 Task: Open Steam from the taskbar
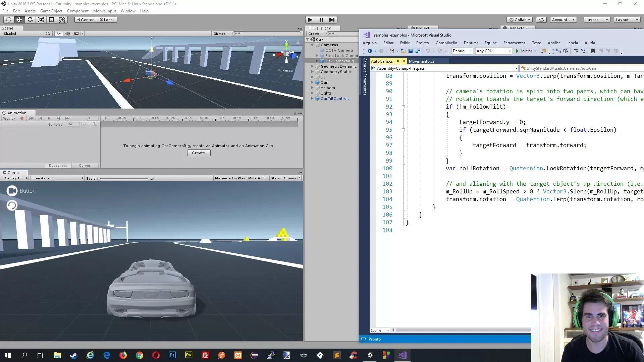click(73, 355)
